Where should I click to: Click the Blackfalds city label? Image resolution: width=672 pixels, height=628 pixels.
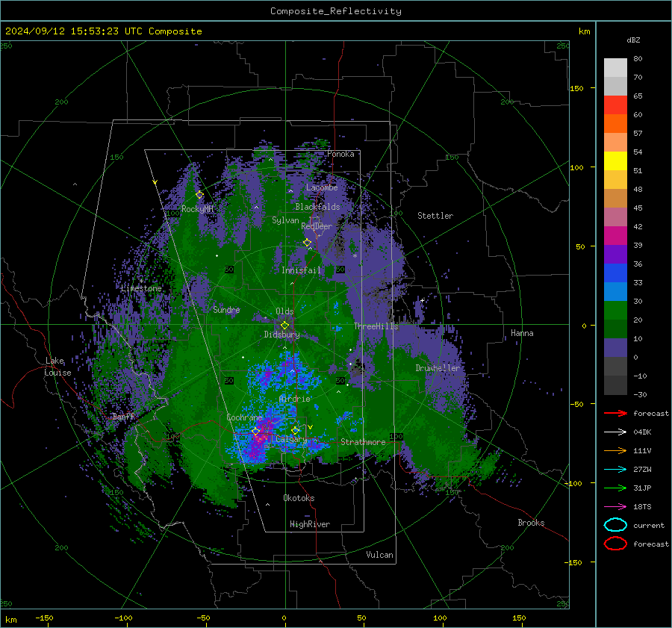(x=317, y=207)
